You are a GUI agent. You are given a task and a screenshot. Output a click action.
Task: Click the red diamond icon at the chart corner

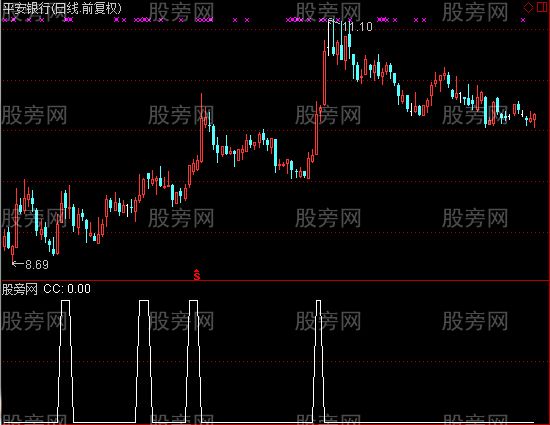529,8
